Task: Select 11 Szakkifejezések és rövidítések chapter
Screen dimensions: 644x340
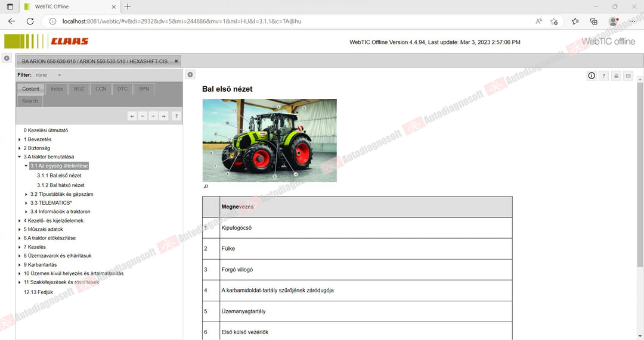Action: [x=61, y=282]
